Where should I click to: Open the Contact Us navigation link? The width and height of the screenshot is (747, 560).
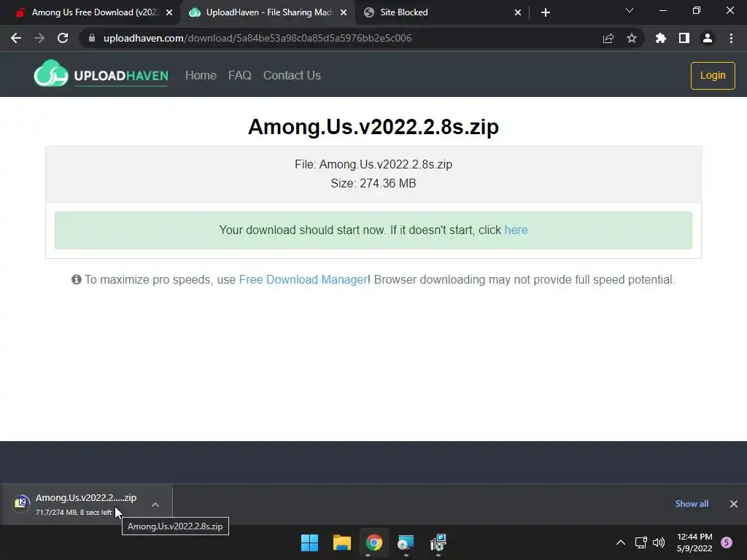(x=292, y=75)
